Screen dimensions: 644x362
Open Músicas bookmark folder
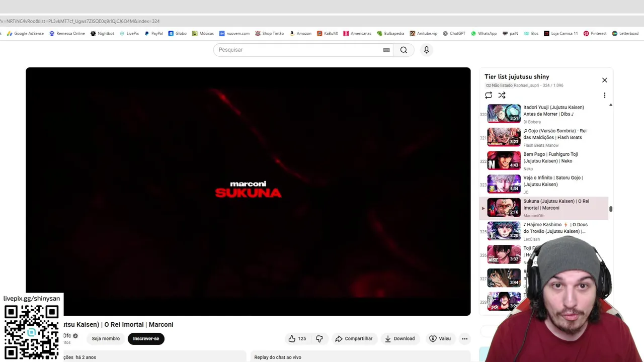[203, 34]
